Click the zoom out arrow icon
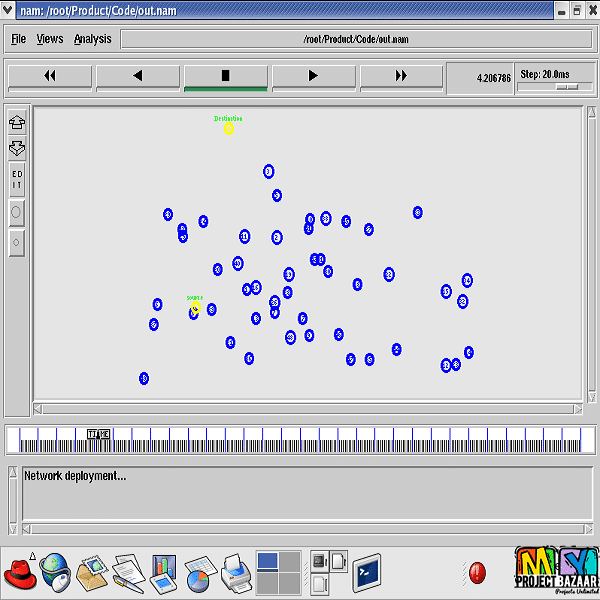This screenshot has height=600, width=600. [x=17, y=148]
